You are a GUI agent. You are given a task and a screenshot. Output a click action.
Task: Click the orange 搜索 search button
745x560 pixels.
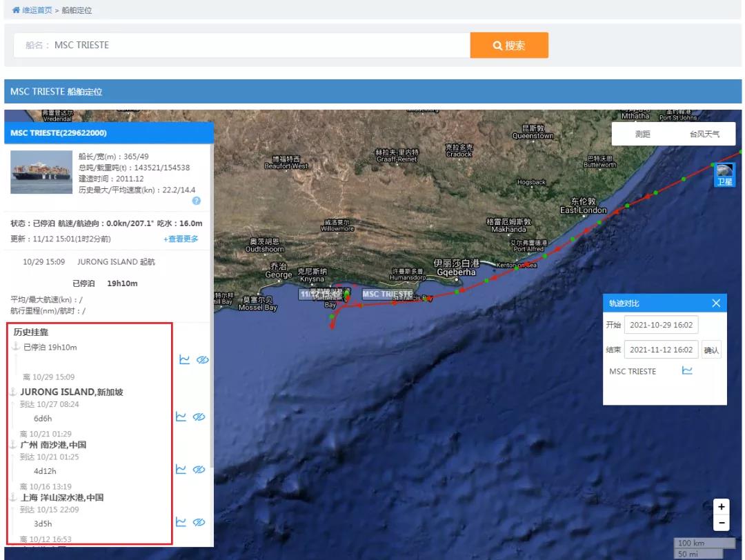(509, 46)
